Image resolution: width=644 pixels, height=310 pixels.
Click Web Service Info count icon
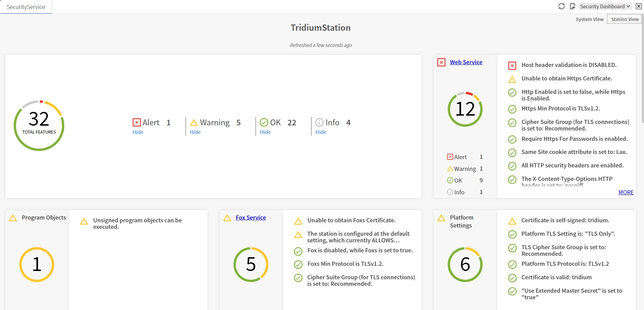click(450, 192)
